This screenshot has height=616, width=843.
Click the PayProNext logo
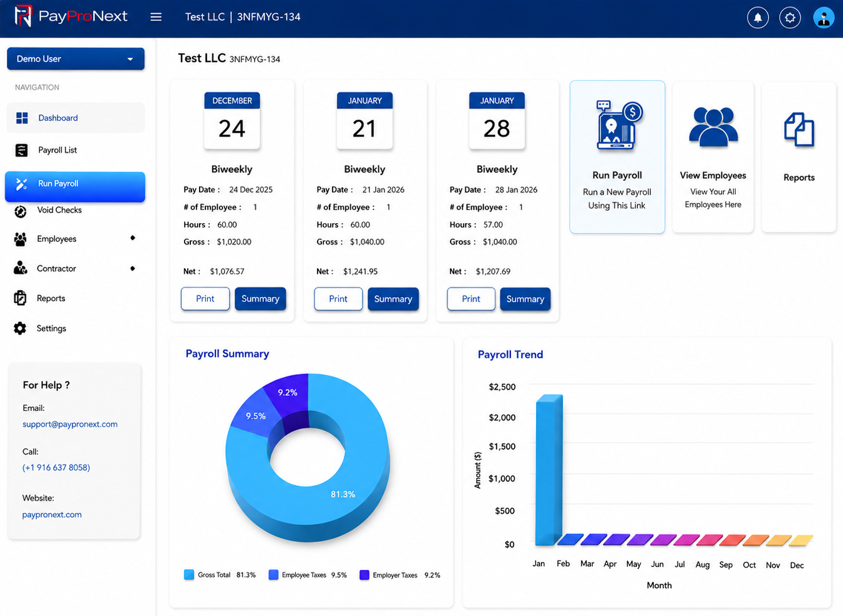(x=71, y=16)
